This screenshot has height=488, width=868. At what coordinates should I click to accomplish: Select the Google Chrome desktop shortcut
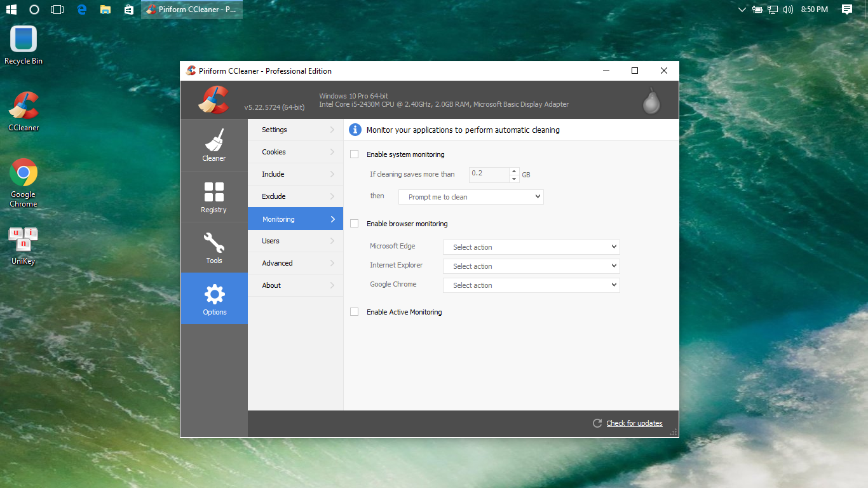pyautogui.click(x=24, y=184)
